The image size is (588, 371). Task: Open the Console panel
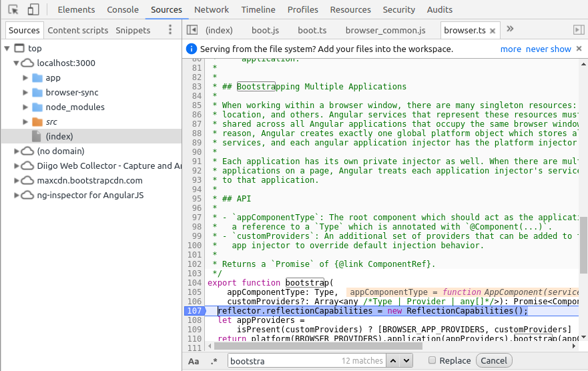(x=123, y=10)
